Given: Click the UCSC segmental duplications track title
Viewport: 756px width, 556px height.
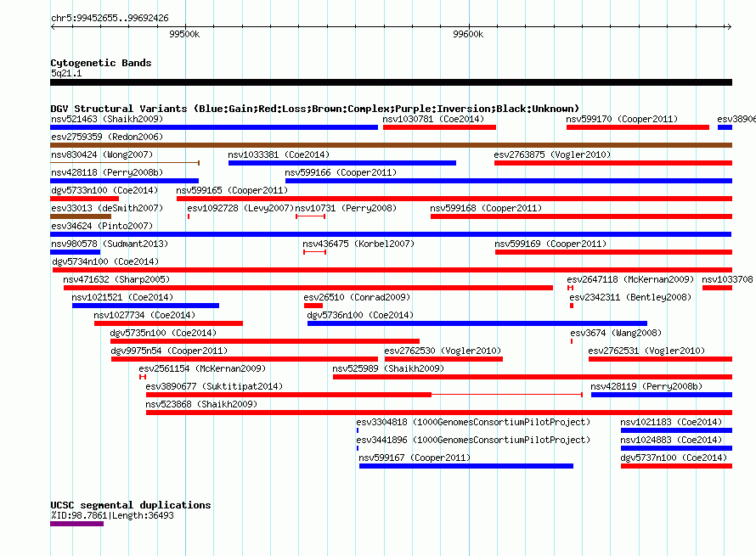Looking at the screenshot, I should point(131,505).
